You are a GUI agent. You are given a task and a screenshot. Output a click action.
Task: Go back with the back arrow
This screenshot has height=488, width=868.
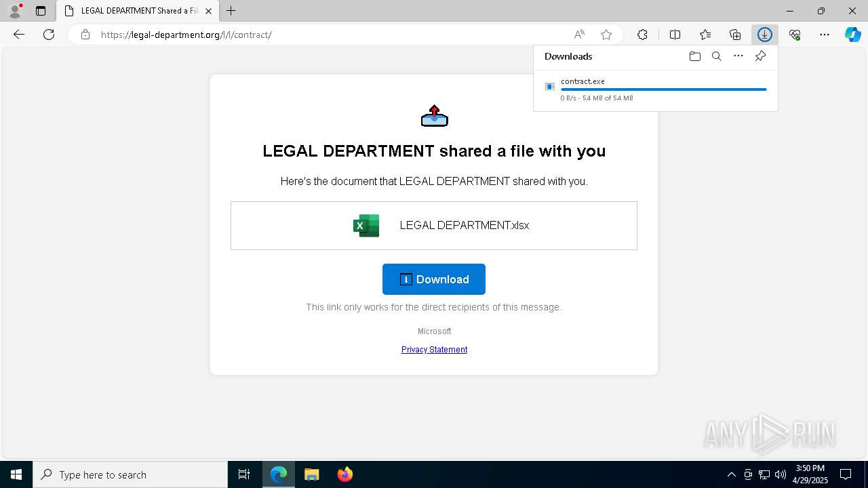(19, 35)
